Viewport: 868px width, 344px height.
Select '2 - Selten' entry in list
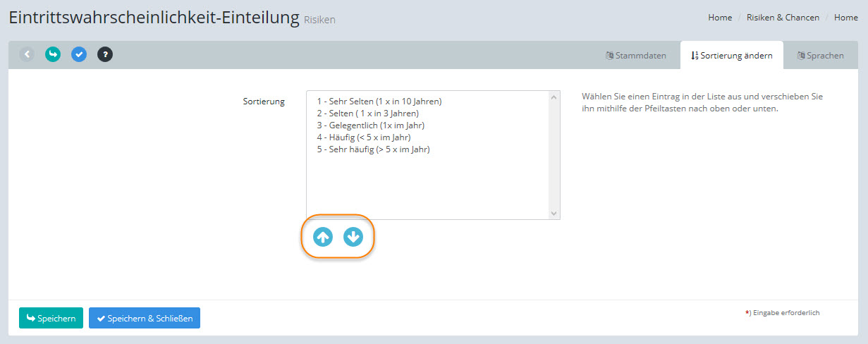point(367,113)
